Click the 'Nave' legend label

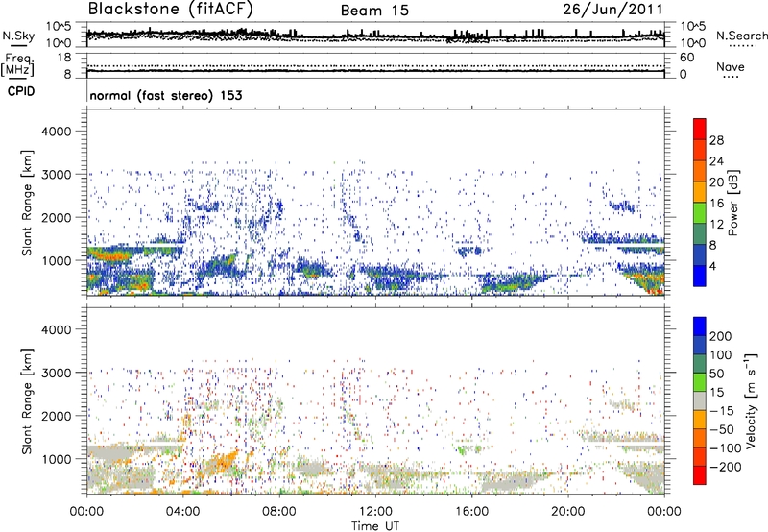point(731,66)
